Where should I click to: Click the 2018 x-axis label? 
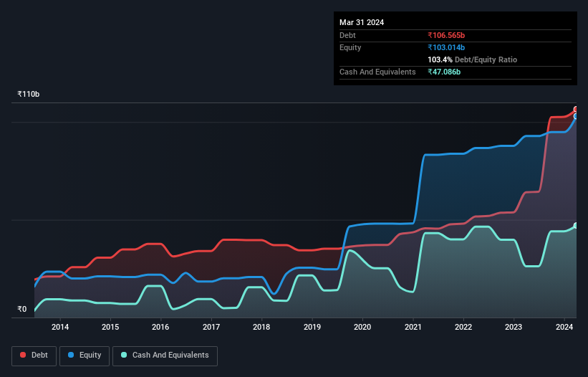[x=261, y=327]
